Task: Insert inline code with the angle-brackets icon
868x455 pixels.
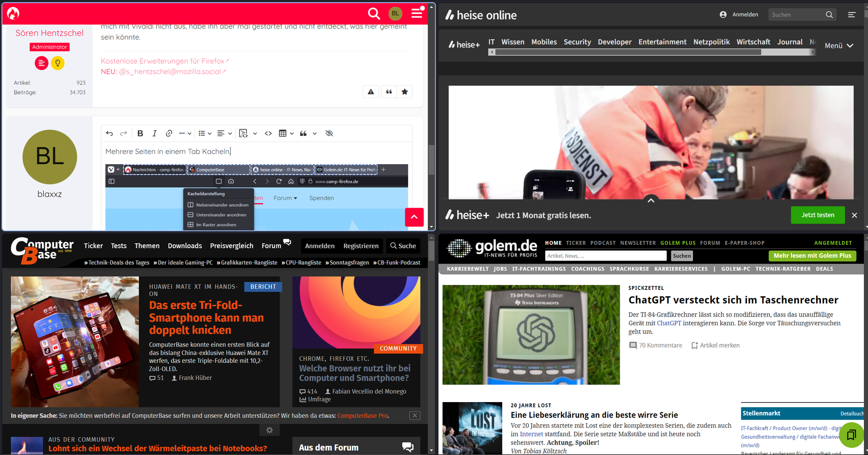Action: [x=268, y=133]
